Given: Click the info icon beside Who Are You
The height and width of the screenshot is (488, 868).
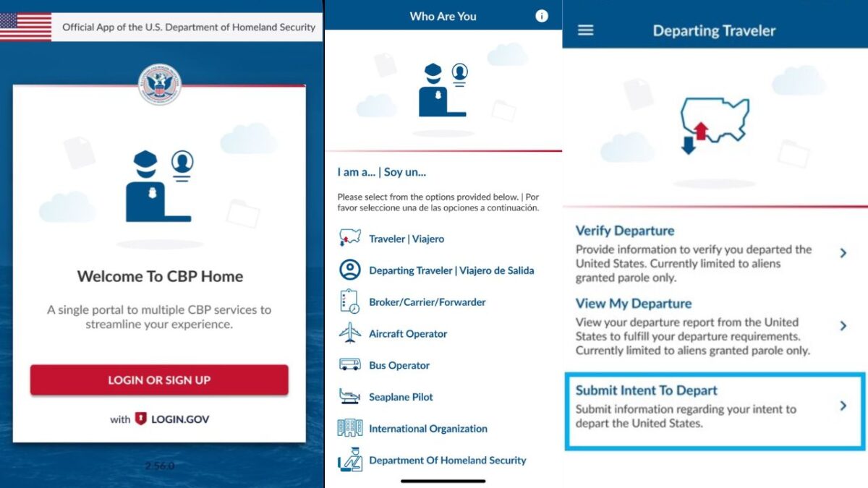Looking at the screenshot, I should [541, 16].
